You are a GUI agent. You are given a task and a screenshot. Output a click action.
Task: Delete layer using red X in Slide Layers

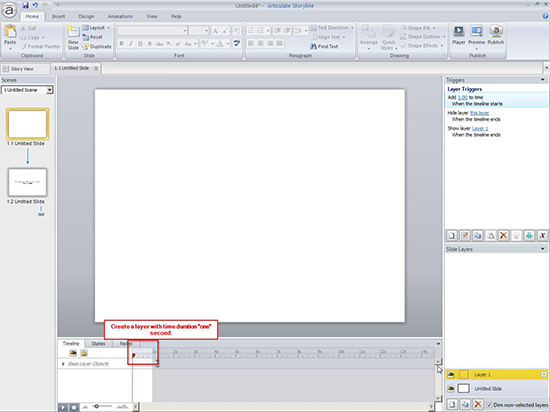477,404
